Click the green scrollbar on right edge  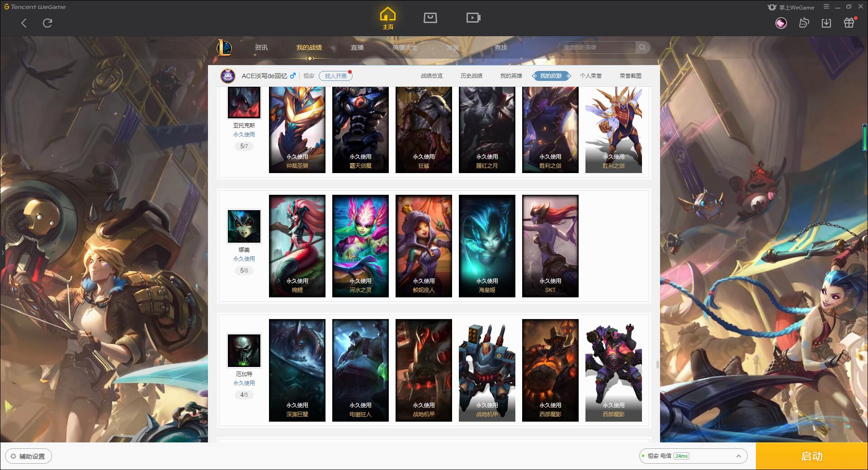(865, 137)
